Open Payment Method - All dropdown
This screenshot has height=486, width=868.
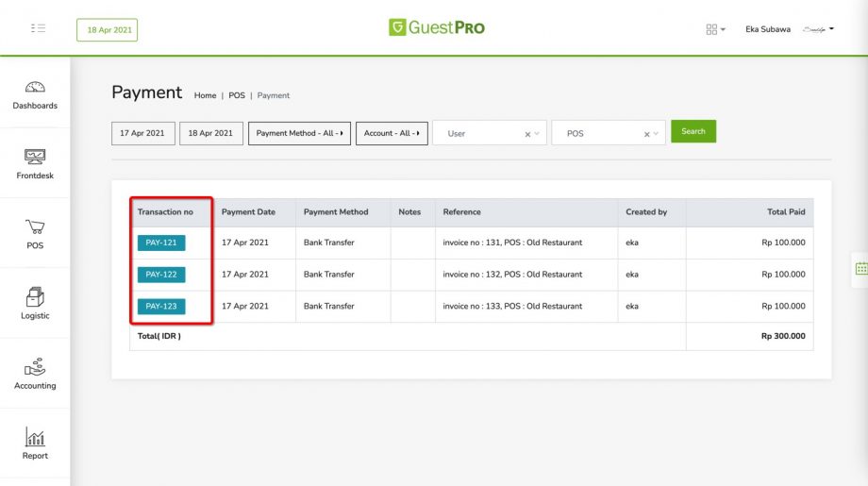pyautogui.click(x=299, y=133)
